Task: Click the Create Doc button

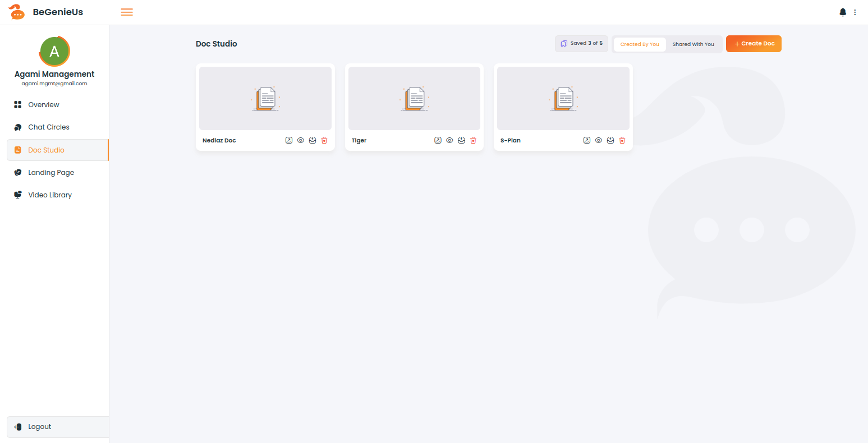Action: tap(754, 44)
